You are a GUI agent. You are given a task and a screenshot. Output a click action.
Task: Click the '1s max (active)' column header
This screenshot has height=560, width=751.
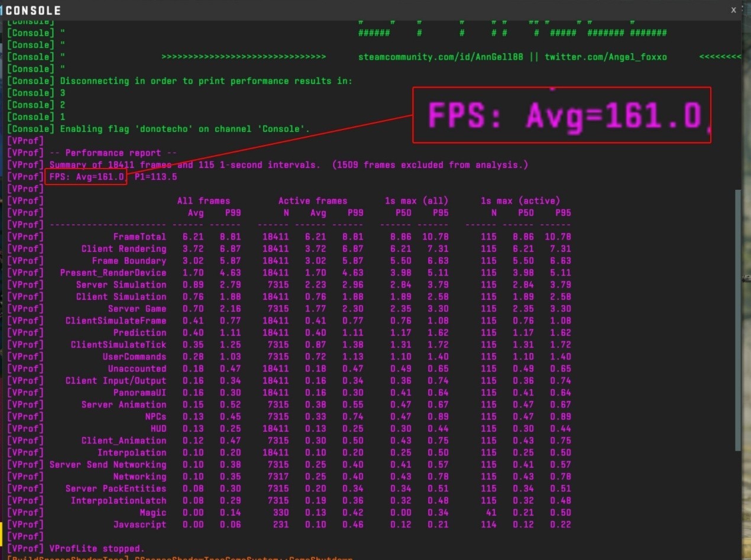(520, 200)
